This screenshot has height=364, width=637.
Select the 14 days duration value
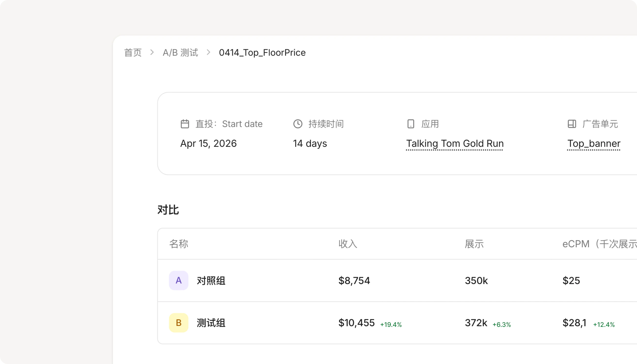click(x=310, y=143)
